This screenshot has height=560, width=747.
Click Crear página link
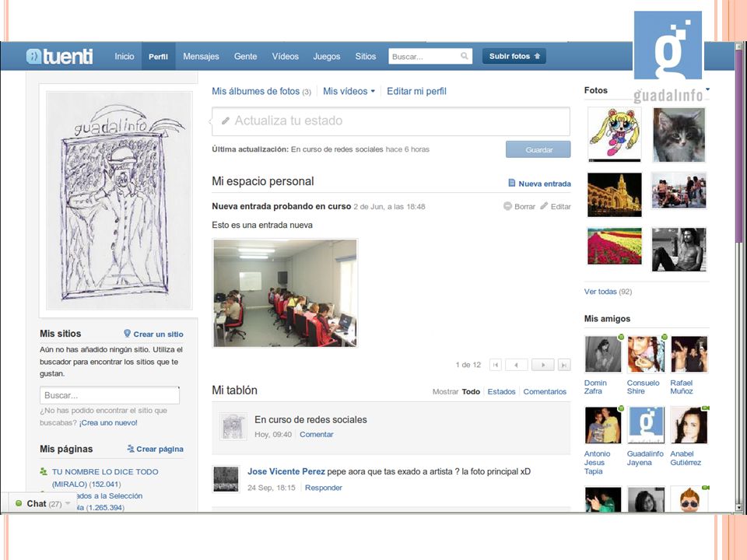[x=160, y=449]
